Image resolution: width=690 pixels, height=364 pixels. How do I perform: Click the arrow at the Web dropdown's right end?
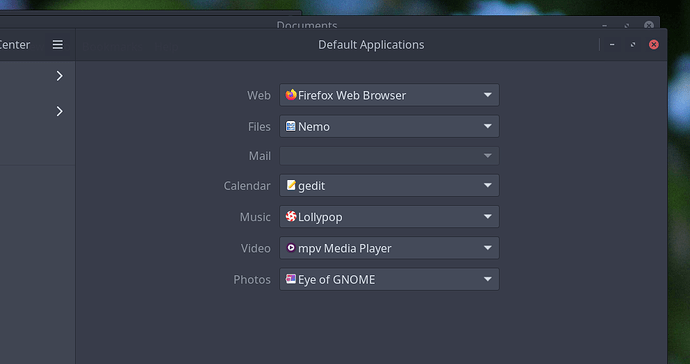point(488,95)
